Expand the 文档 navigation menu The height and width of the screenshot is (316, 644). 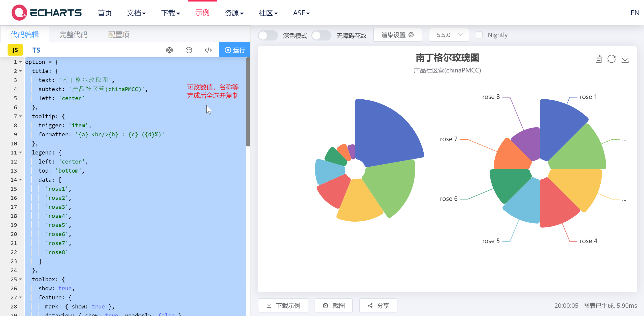pyautogui.click(x=136, y=13)
